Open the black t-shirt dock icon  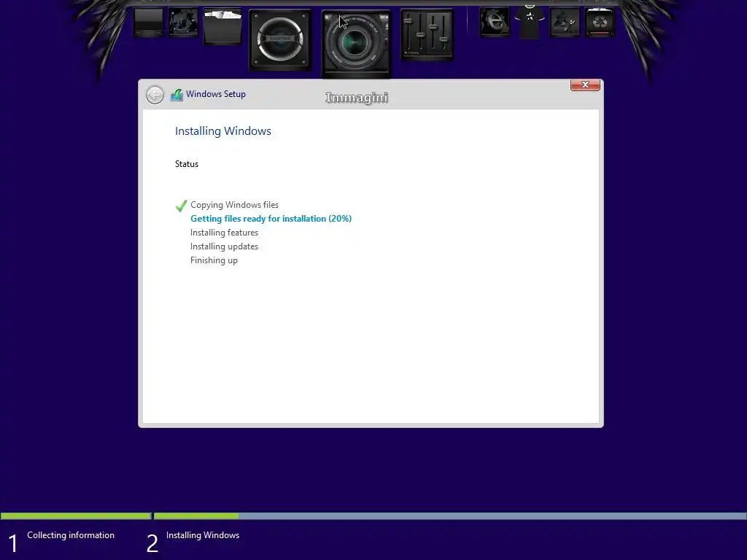[x=530, y=20]
